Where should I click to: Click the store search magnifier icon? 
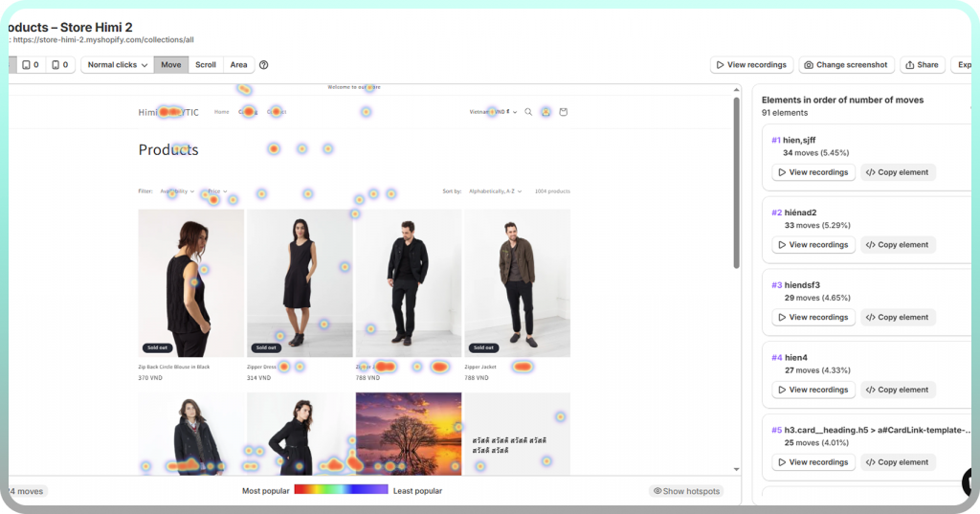(528, 112)
